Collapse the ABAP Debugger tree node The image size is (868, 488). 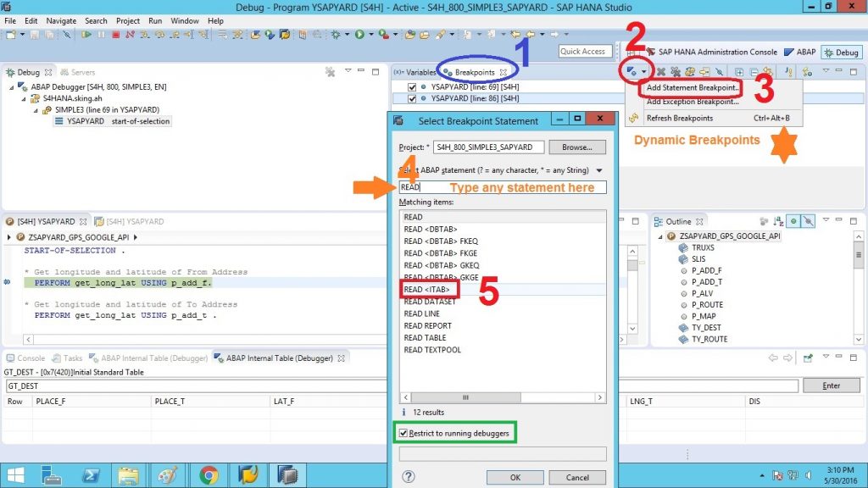tap(12, 87)
